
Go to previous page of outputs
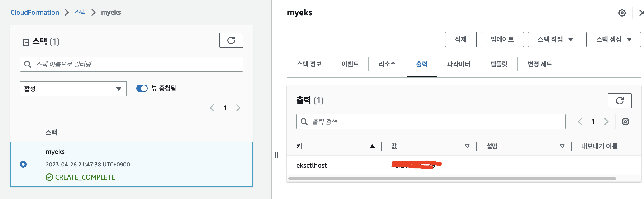[580, 122]
